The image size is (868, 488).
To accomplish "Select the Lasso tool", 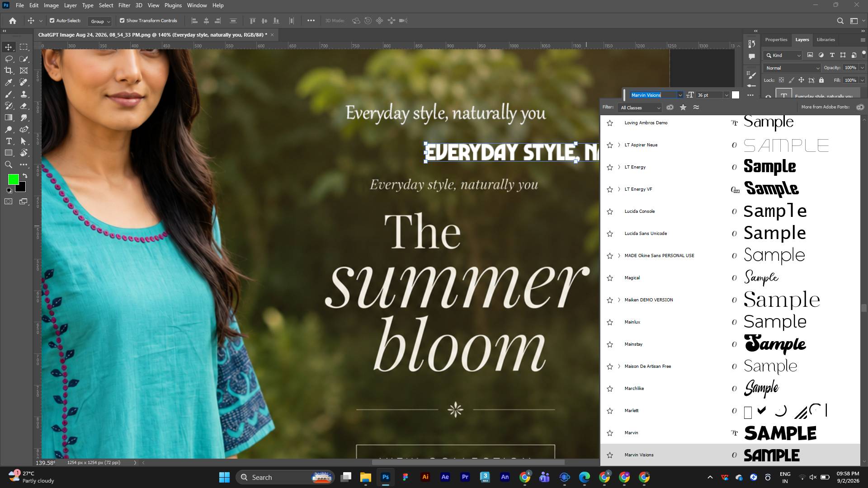I will click(9, 59).
